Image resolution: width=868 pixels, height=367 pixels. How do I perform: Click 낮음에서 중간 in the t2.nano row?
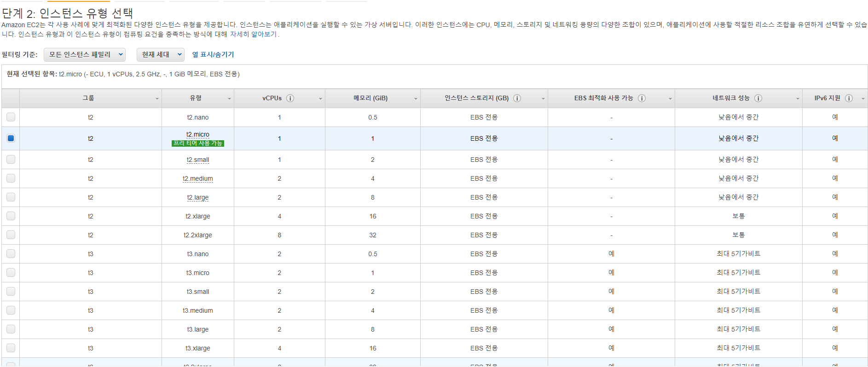pyautogui.click(x=738, y=117)
